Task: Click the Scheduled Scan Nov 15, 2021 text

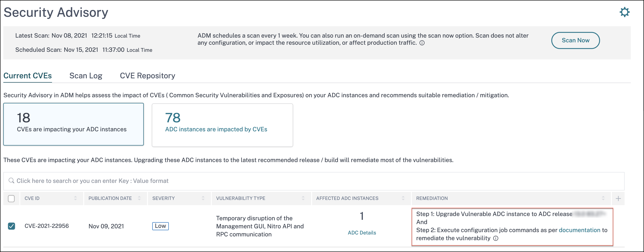Action: tap(84, 50)
